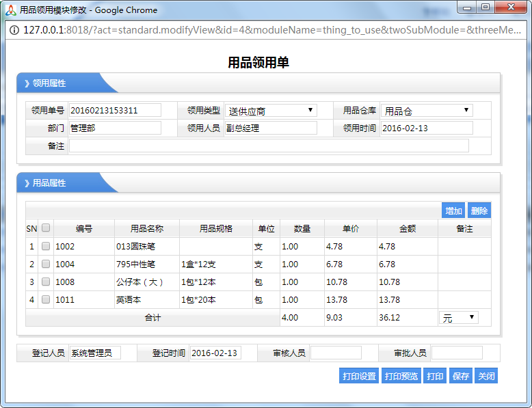Click the 关闭 button
This screenshot has height=408, width=532.
(x=486, y=376)
